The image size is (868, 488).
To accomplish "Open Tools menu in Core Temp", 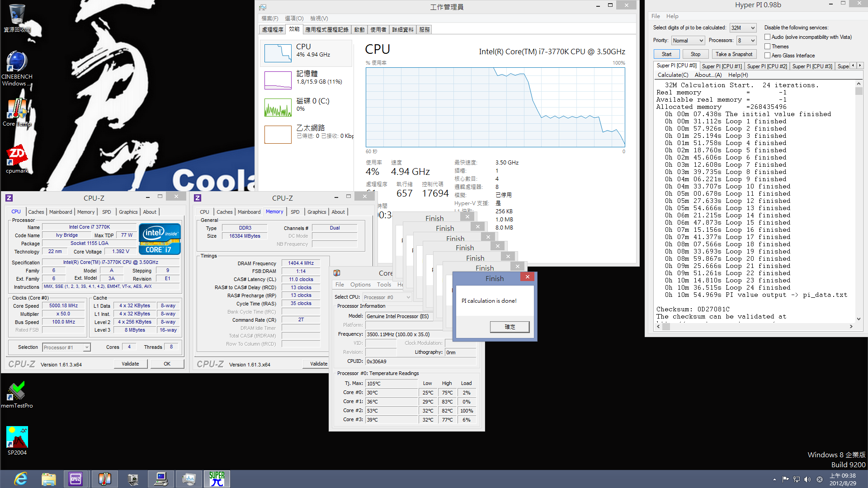I will click(384, 285).
